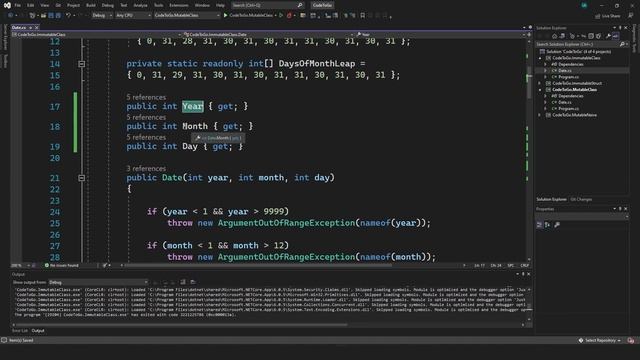Click Start Without Debugging outline play icon
Viewport: 640px width, 360px height.
(x=281, y=16)
